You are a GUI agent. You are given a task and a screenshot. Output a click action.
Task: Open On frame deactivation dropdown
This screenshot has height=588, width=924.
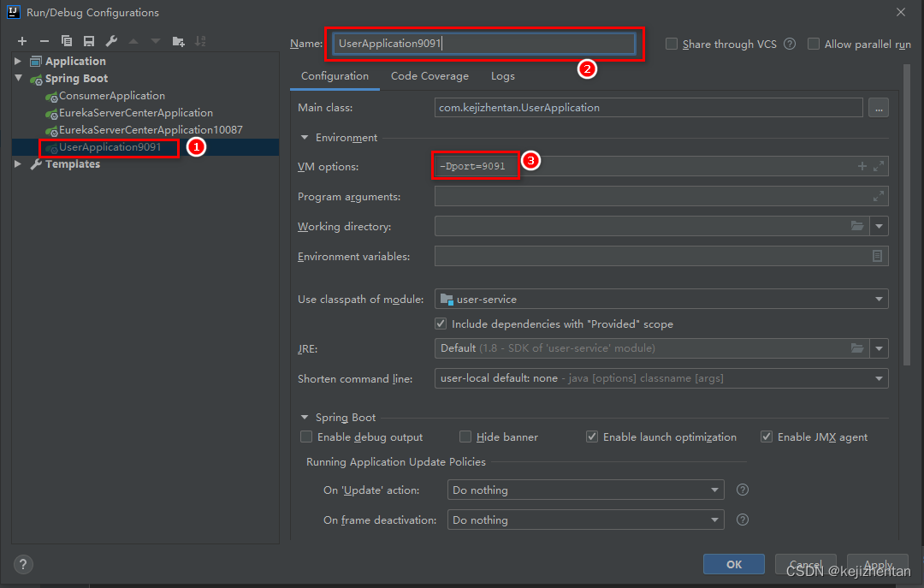(714, 520)
